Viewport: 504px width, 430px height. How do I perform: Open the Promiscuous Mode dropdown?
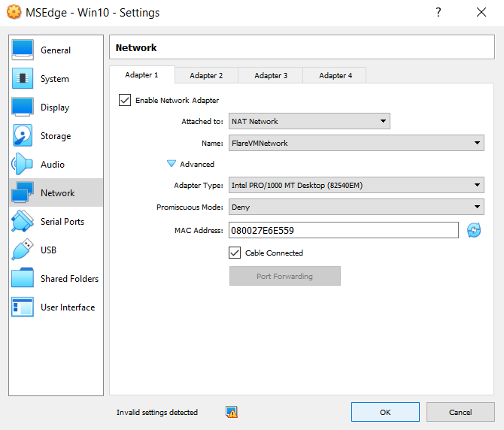point(356,207)
